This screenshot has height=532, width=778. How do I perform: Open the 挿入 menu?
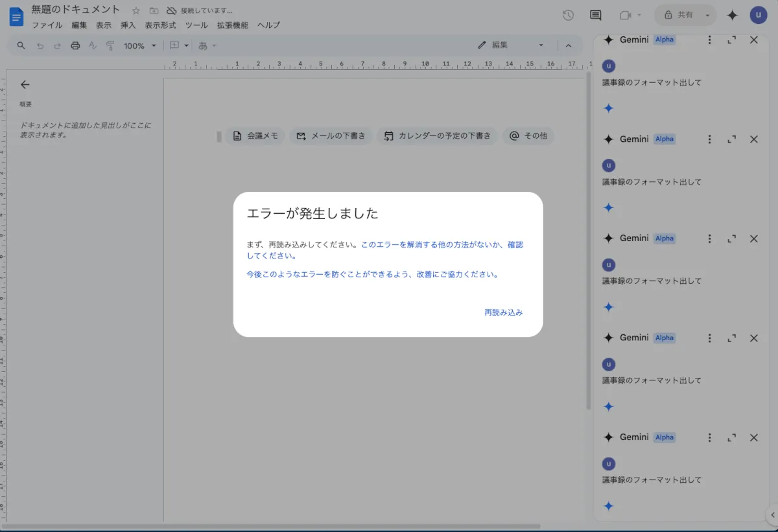coord(128,25)
